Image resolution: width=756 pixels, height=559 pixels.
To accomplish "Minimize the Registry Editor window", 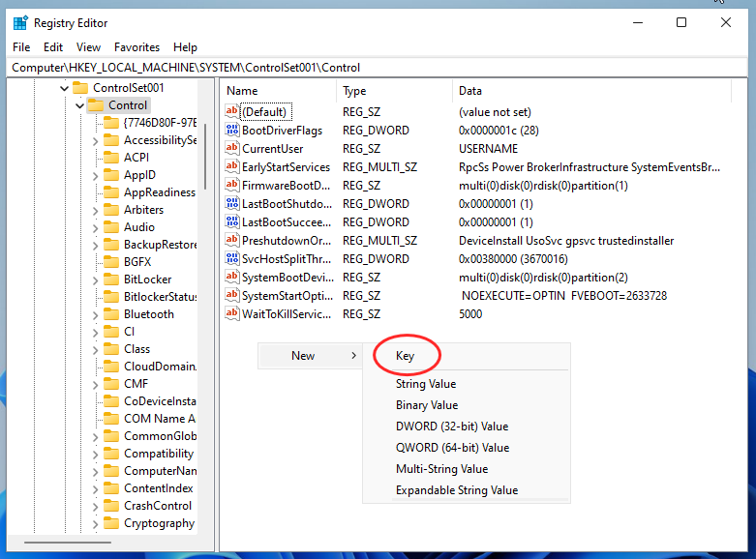I will click(638, 22).
